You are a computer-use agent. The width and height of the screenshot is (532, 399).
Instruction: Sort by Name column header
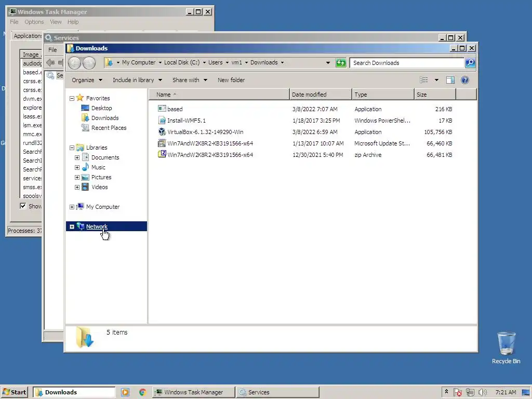(x=219, y=95)
